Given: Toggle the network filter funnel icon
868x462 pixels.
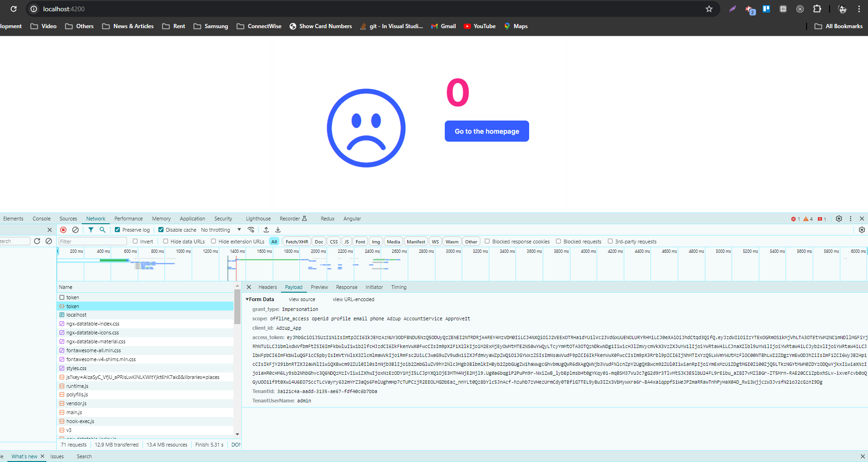Looking at the screenshot, I should [x=91, y=230].
